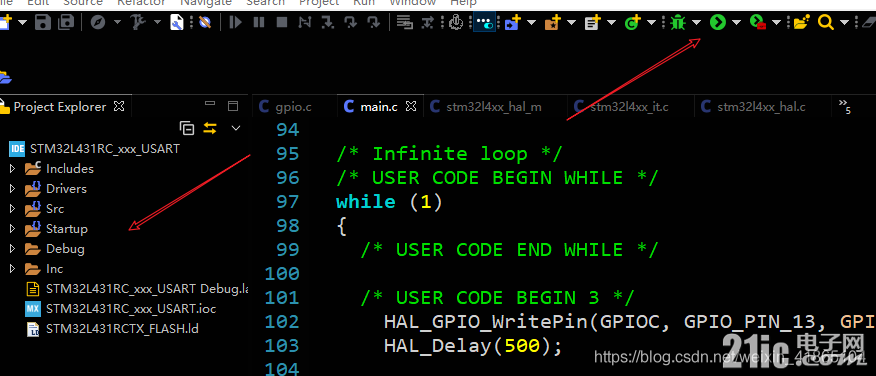Build project with the hammer icon
Screen dimensions: 876x376
137,22
